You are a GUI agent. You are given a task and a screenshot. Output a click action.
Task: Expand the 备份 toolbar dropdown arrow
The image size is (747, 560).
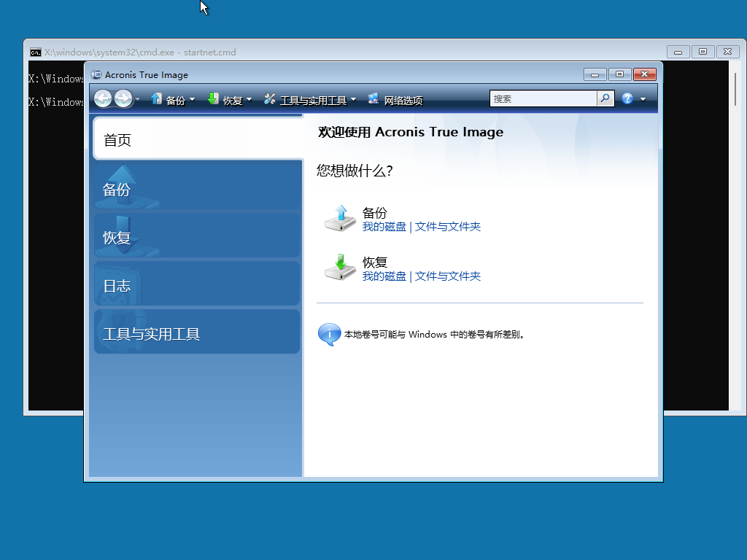pos(192,99)
